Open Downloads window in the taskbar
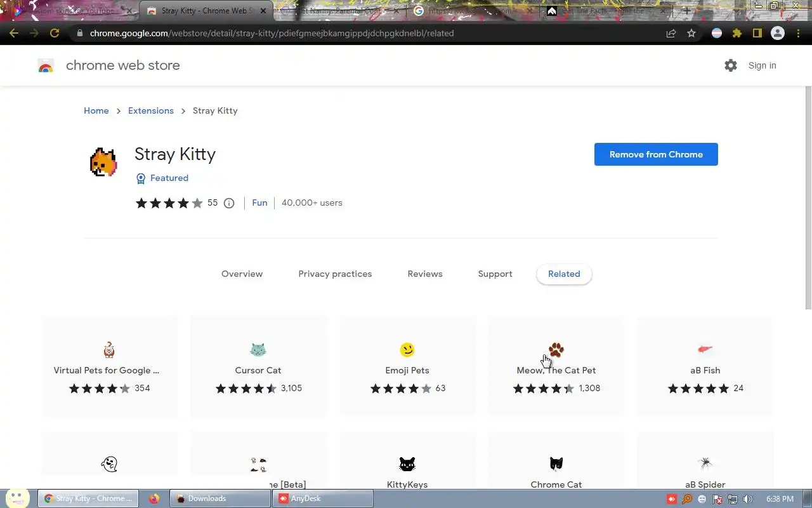This screenshot has width=812, height=508. click(x=220, y=498)
